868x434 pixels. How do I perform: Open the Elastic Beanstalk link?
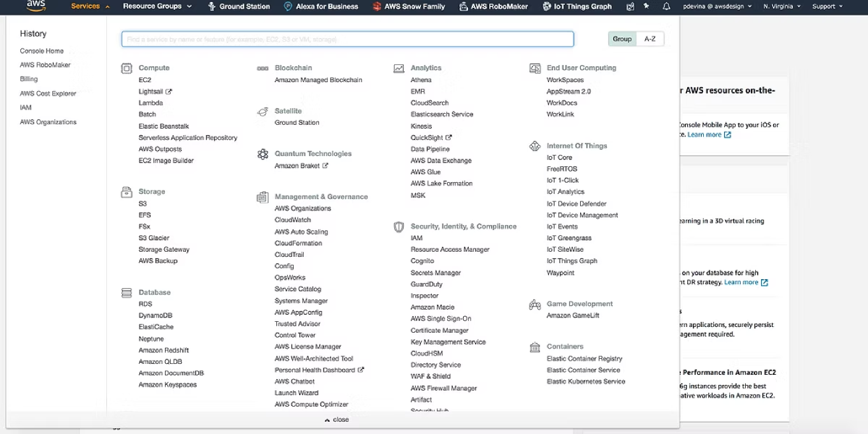[x=164, y=126]
